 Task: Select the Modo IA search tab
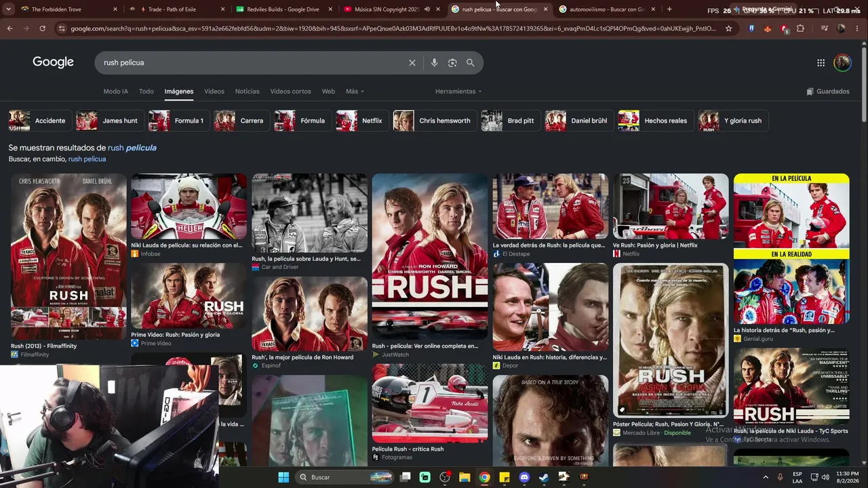(x=115, y=91)
